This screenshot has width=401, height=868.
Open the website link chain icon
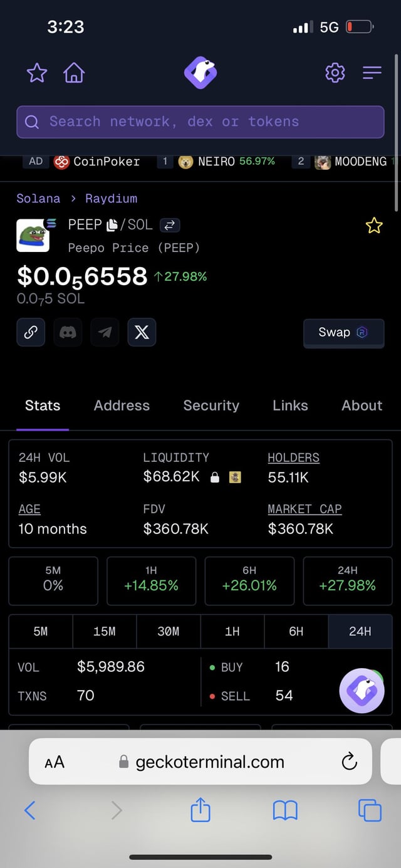[x=31, y=332]
